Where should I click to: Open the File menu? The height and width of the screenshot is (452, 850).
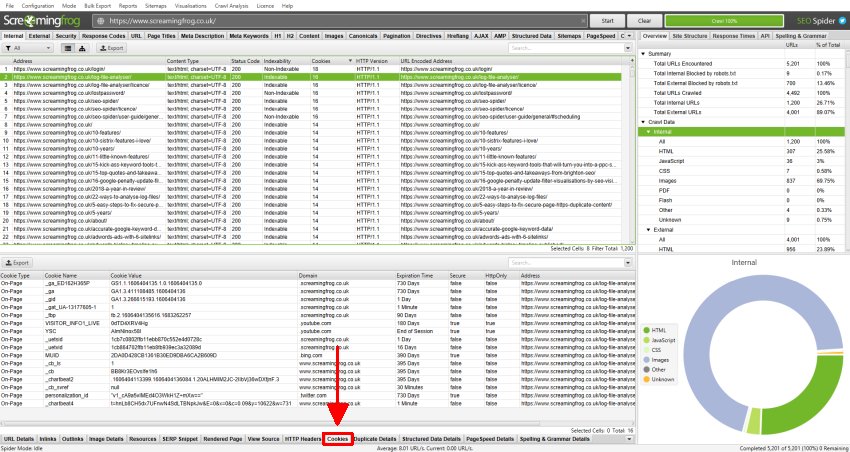tap(9, 6)
